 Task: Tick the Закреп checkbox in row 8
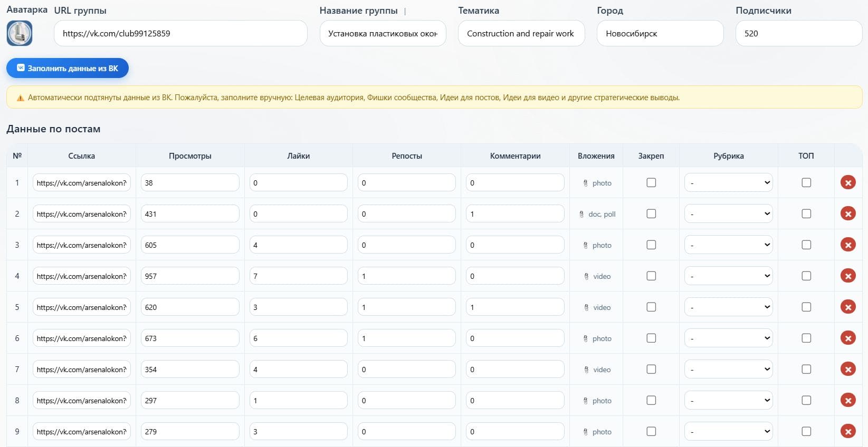click(x=651, y=400)
